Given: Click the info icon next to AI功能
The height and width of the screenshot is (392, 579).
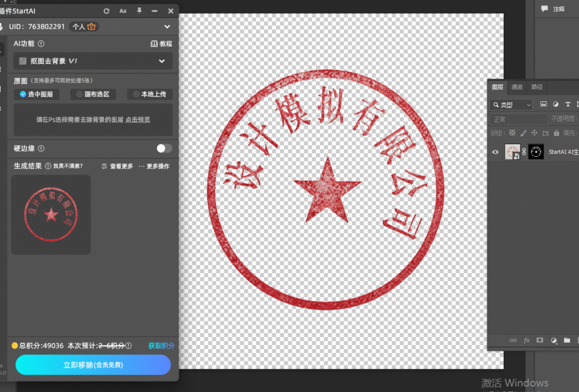Looking at the screenshot, I should click(41, 44).
